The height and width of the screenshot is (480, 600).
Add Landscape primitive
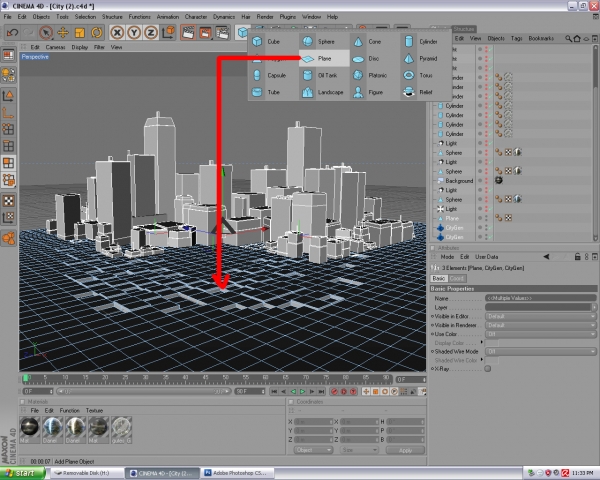[323, 92]
